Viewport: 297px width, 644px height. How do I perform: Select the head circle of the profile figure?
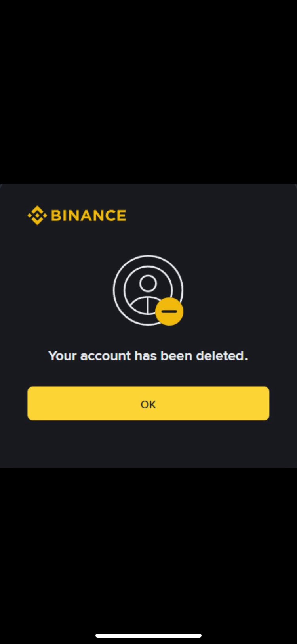(x=148, y=284)
